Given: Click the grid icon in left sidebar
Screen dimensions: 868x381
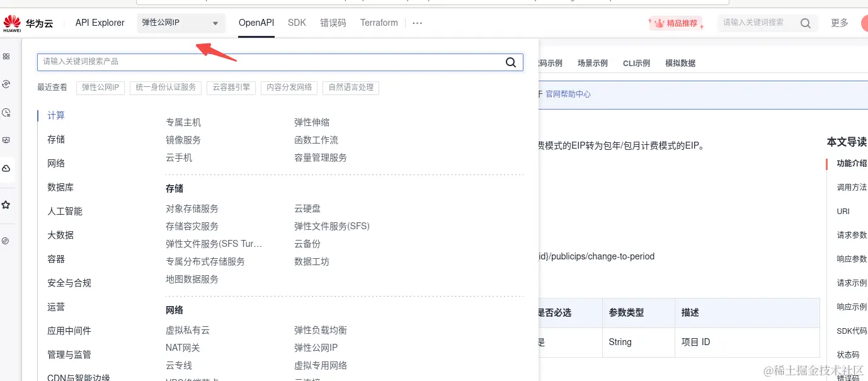Looking at the screenshot, I should click(x=6, y=56).
